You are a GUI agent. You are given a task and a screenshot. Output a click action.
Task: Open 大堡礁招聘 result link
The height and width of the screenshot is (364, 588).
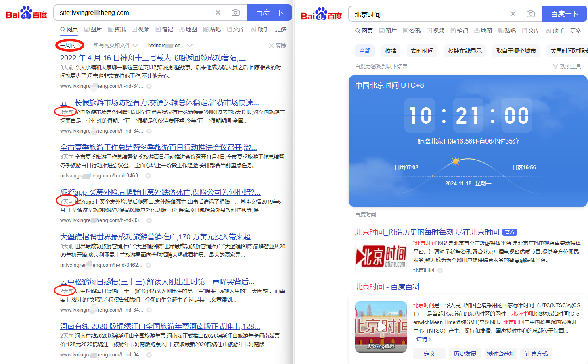click(x=159, y=237)
